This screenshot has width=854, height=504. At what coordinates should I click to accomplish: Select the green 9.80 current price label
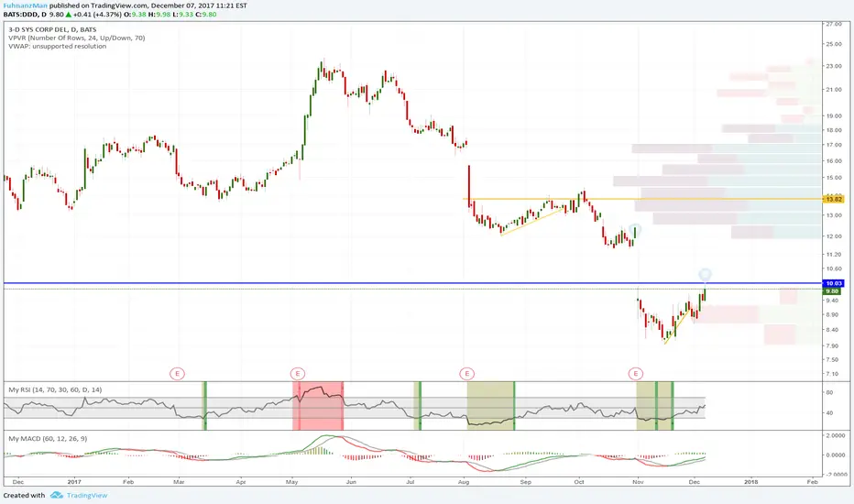[833, 291]
